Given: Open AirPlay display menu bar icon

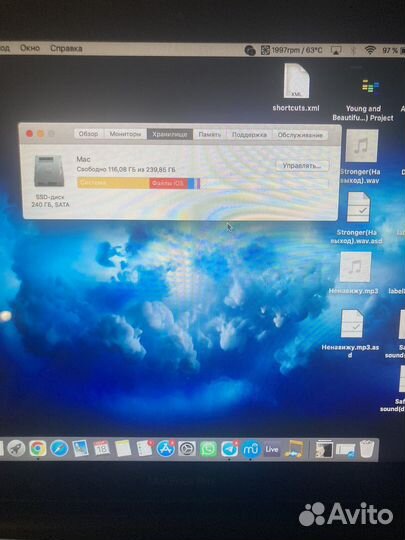Looking at the screenshot, I should pos(336,51).
